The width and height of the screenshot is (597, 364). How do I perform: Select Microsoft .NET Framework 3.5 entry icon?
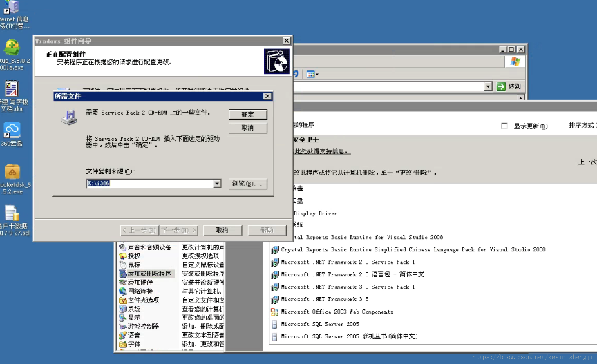pos(275,299)
